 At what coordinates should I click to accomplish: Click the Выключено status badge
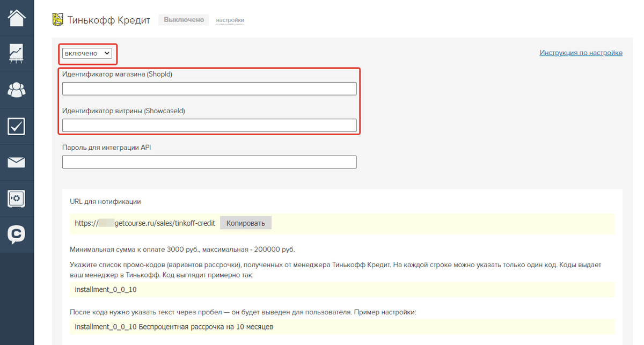tap(184, 20)
